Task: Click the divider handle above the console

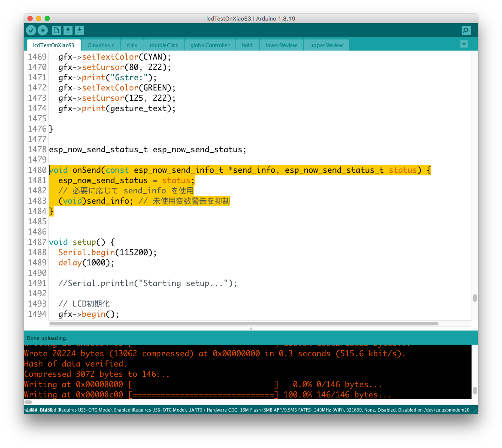Action: click(x=251, y=328)
